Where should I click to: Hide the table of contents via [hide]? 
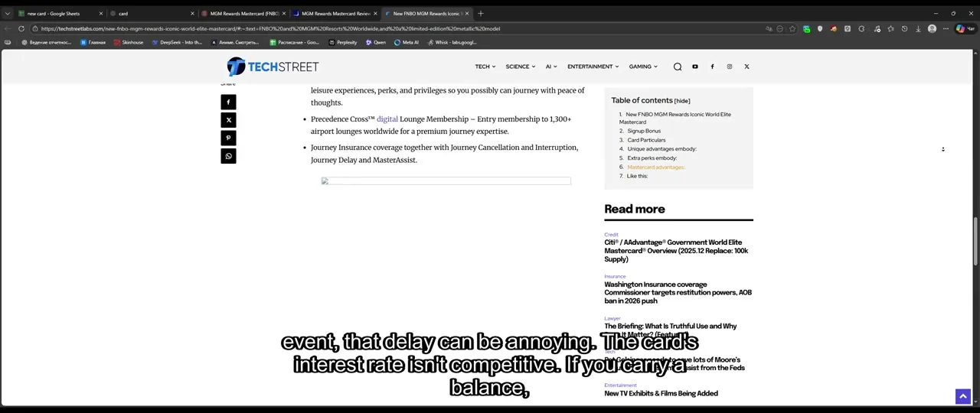pyautogui.click(x=682, y=100)
